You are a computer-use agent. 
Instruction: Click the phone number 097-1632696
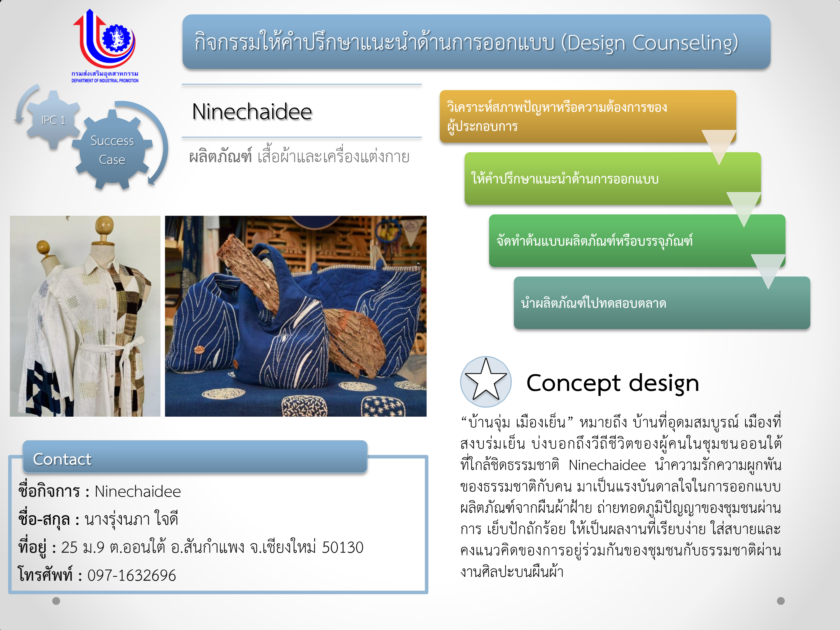(x=131, y=575)
